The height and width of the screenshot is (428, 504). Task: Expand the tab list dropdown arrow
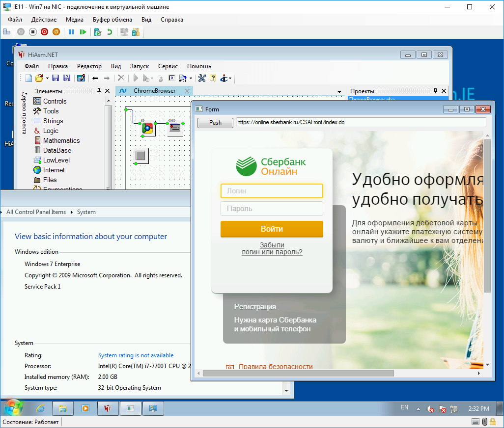pos(339,92)
